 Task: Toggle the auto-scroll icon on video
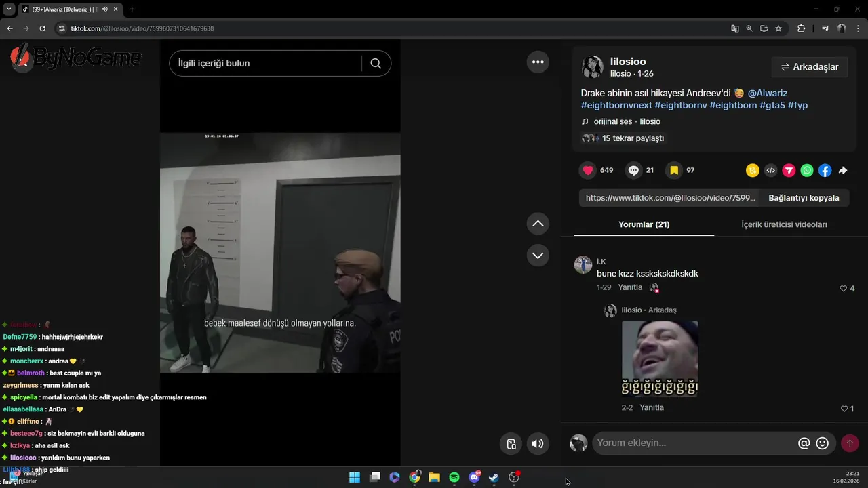[x=511, y=444]
